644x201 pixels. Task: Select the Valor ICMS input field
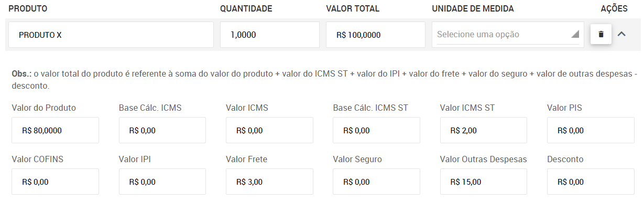(269, 130)
